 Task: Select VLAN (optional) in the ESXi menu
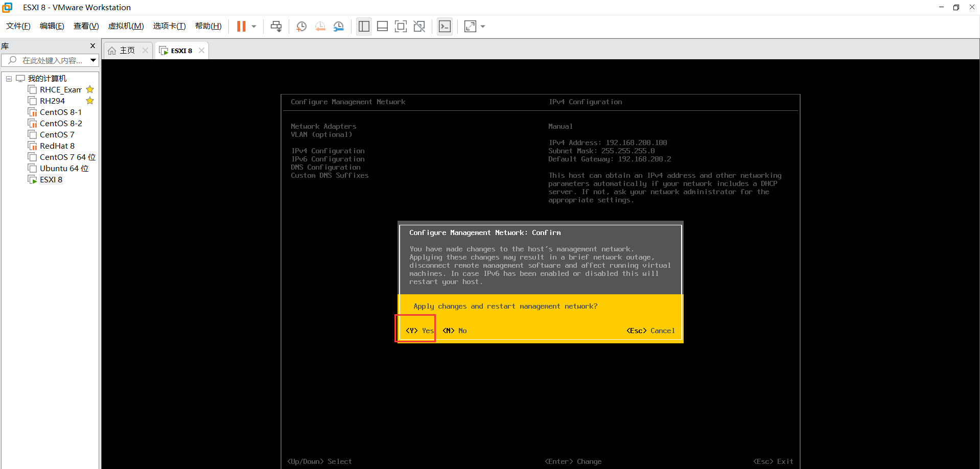[321, 134]
